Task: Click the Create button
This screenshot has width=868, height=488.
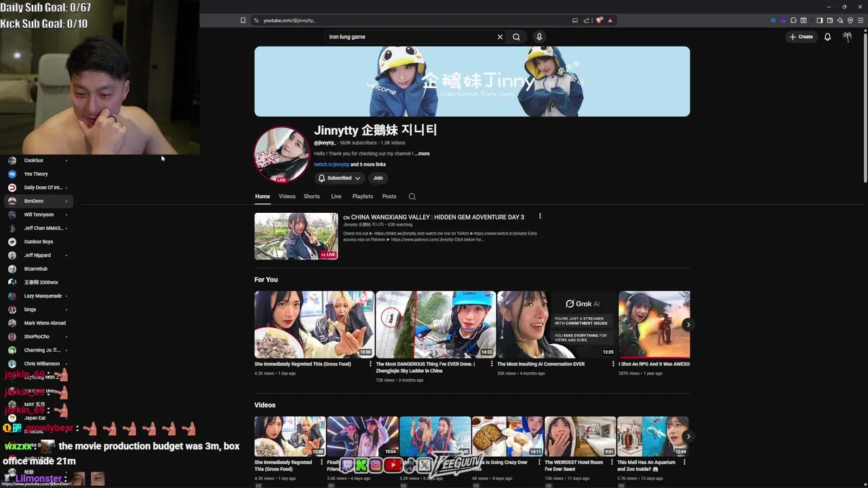Action: tap(801, 37)
